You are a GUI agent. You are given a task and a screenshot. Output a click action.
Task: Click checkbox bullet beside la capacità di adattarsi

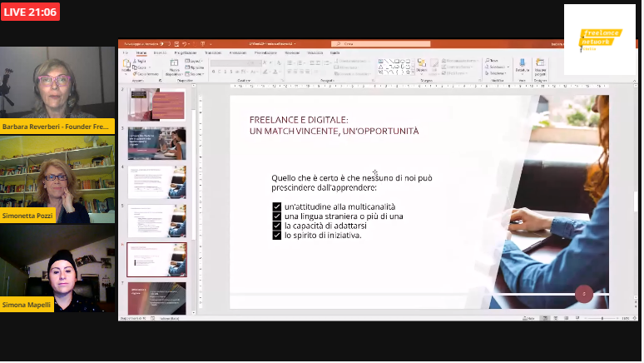[x=276, y=226]
